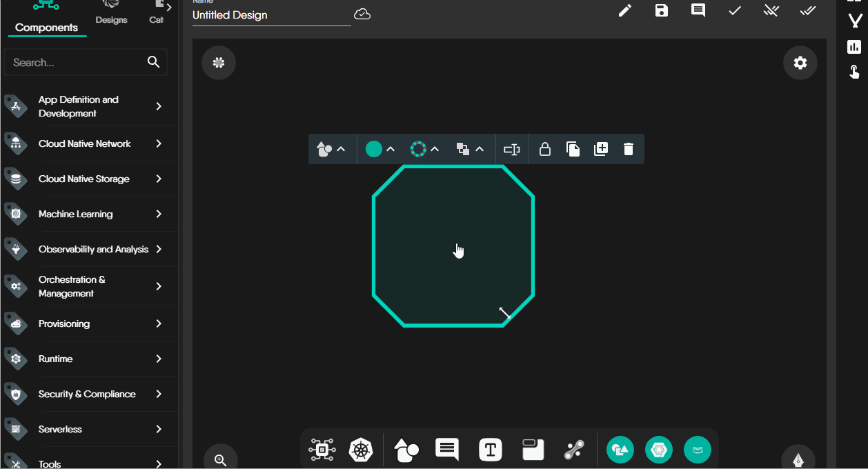The image size is (868, 469).
Task: Toggle the bar chart panel in right sidebar
Action: [x=854, y=47]
